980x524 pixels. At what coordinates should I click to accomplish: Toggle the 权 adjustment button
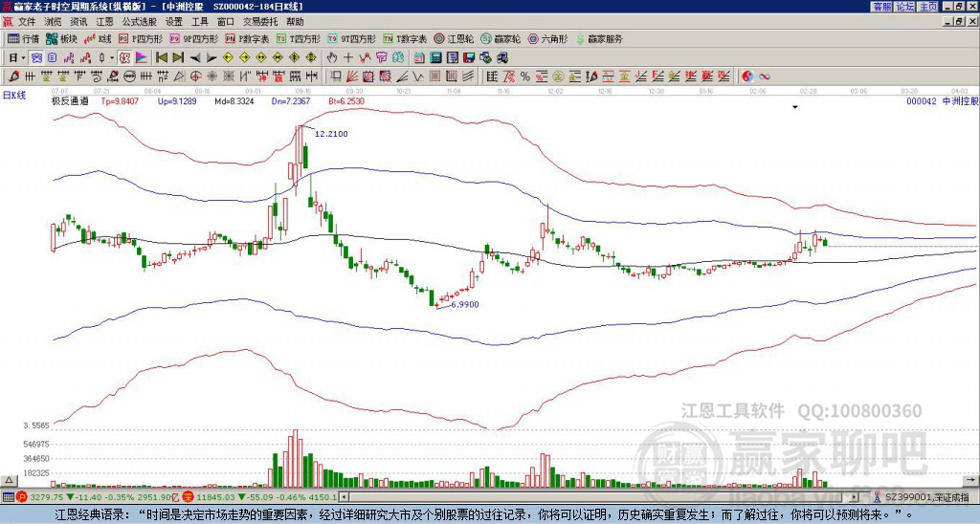pyautogui.click(x=124, y=57)
